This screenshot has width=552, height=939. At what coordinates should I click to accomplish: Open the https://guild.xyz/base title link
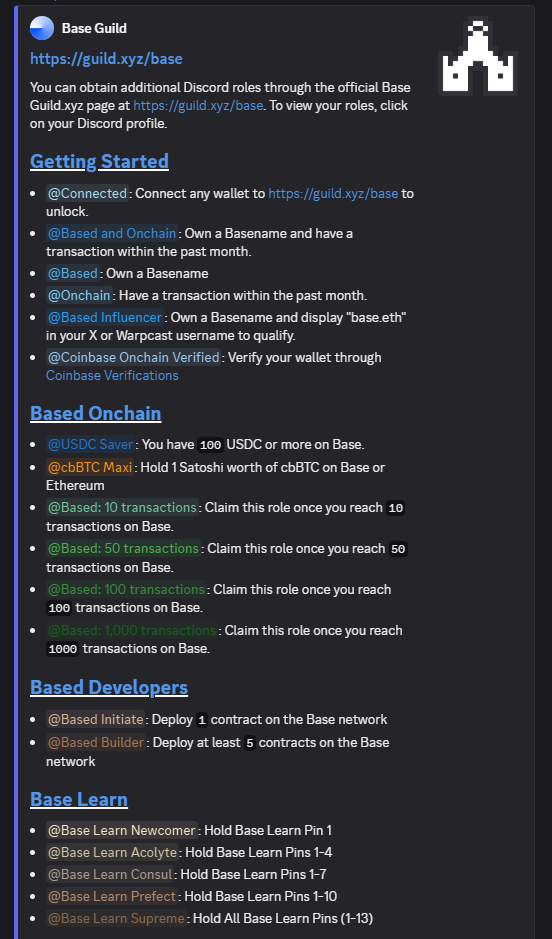tap(106, 59)
